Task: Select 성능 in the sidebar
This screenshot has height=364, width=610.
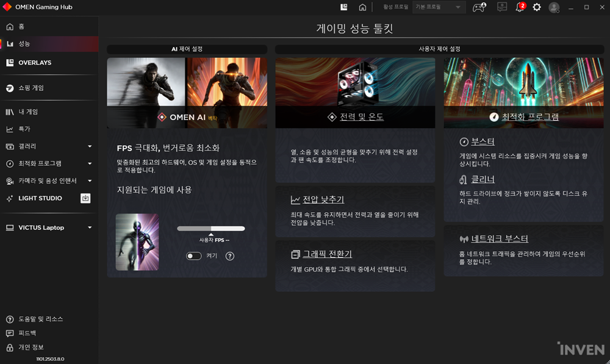Action: [x=49, y=43]
